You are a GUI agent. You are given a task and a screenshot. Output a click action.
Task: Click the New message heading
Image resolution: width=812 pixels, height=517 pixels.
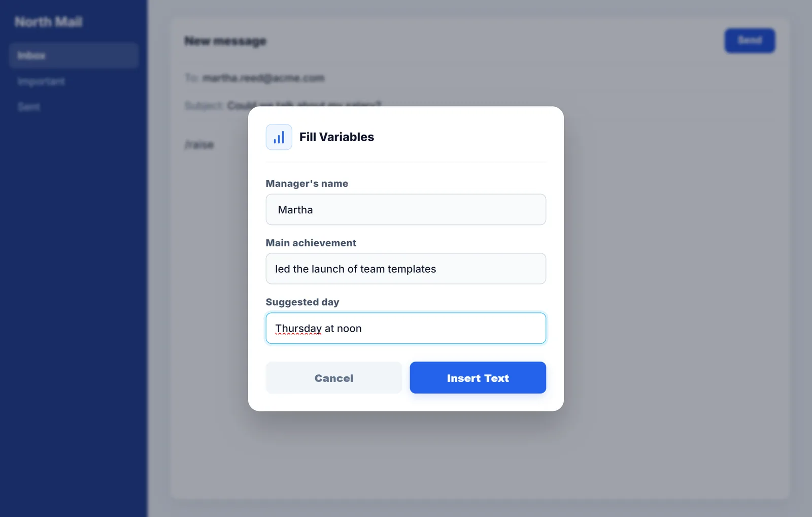[225, 41]
